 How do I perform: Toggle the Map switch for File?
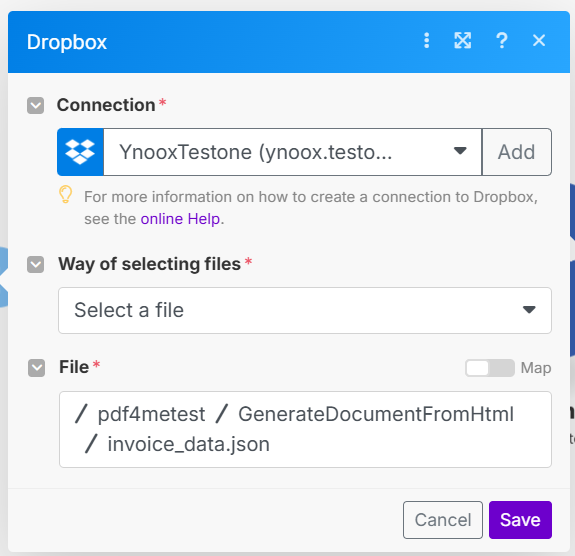490,368
